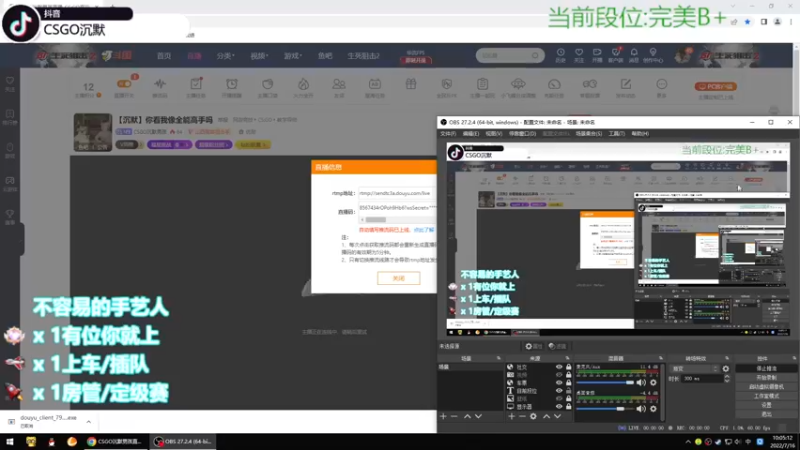This screenshot has width=800, height=450.
Task: Open the 帮助(H) menu in OBS
Action: click(640, 134)
